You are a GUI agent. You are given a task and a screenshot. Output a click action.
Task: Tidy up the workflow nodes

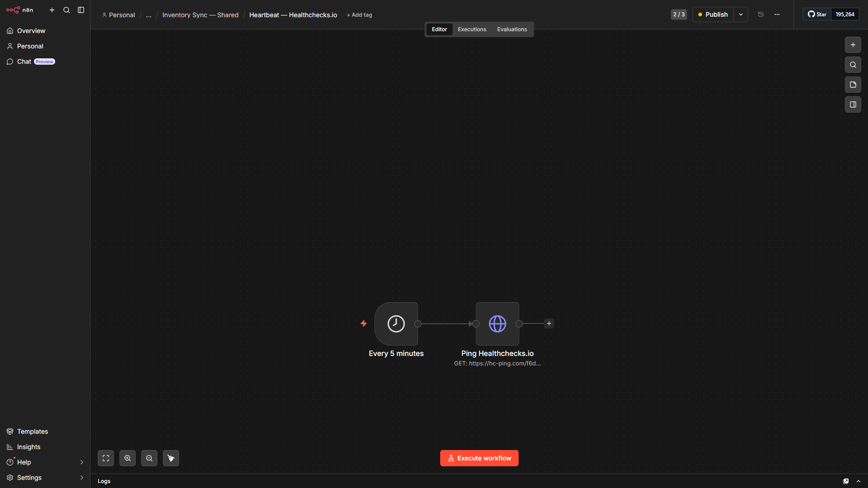point(171,458)
